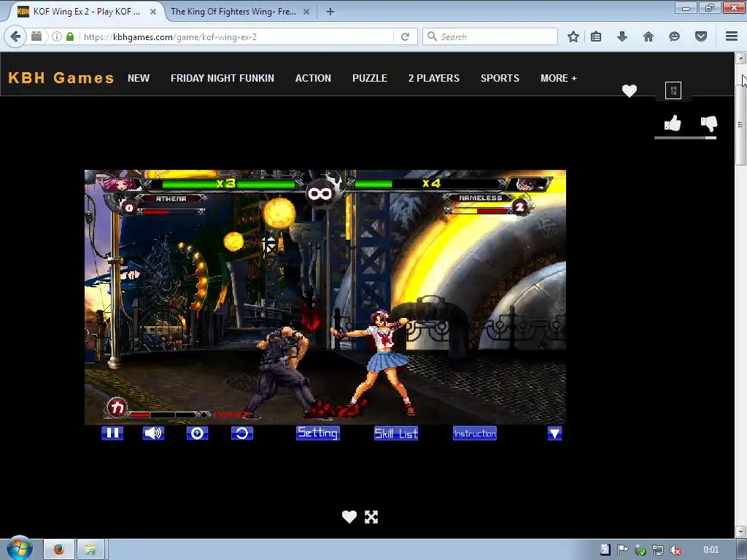Viewport: 747px width, 560px height.
Task: Click the green padlock security icon
Action: click(x=70, y=36)
